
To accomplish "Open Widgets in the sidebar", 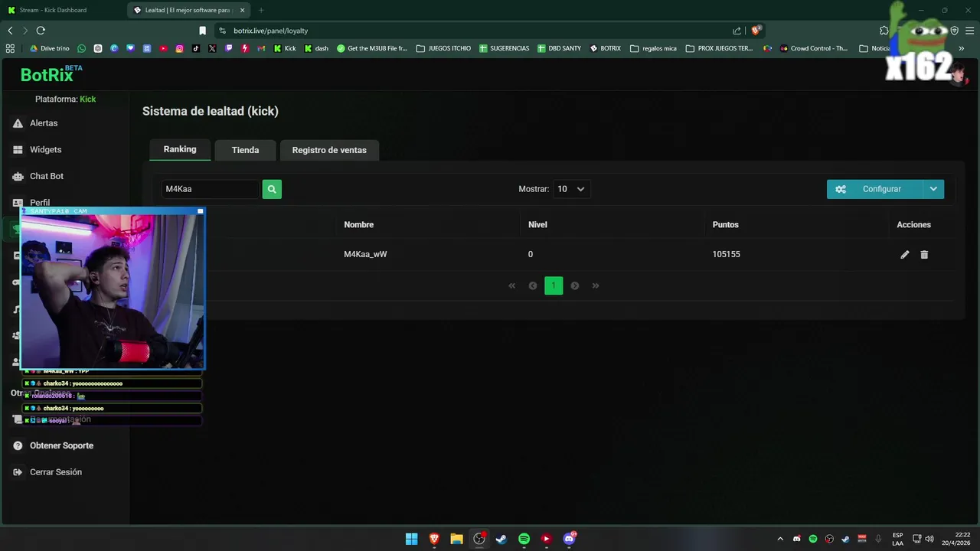I will (45, 150).
